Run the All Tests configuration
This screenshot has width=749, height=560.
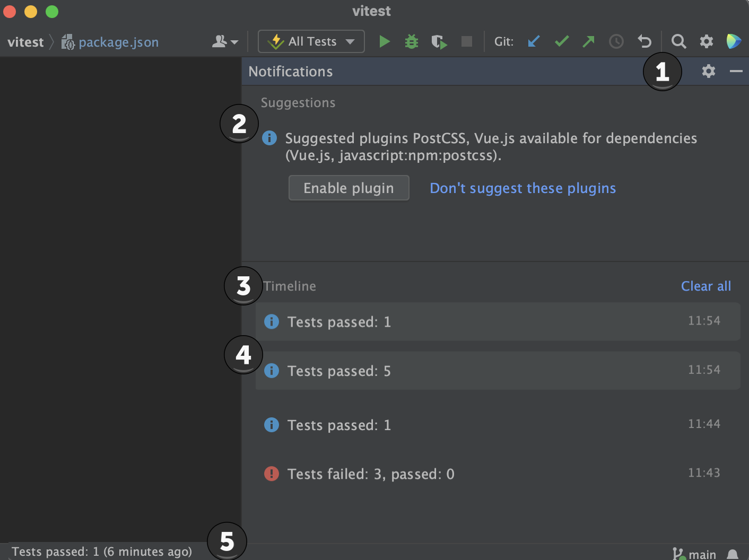click(x=384, y=41)
